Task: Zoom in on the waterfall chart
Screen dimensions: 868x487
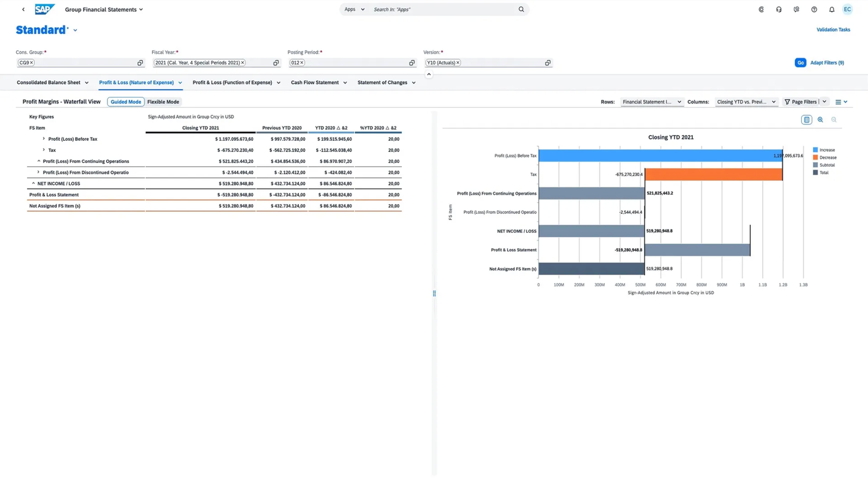Action: [820, 119]
